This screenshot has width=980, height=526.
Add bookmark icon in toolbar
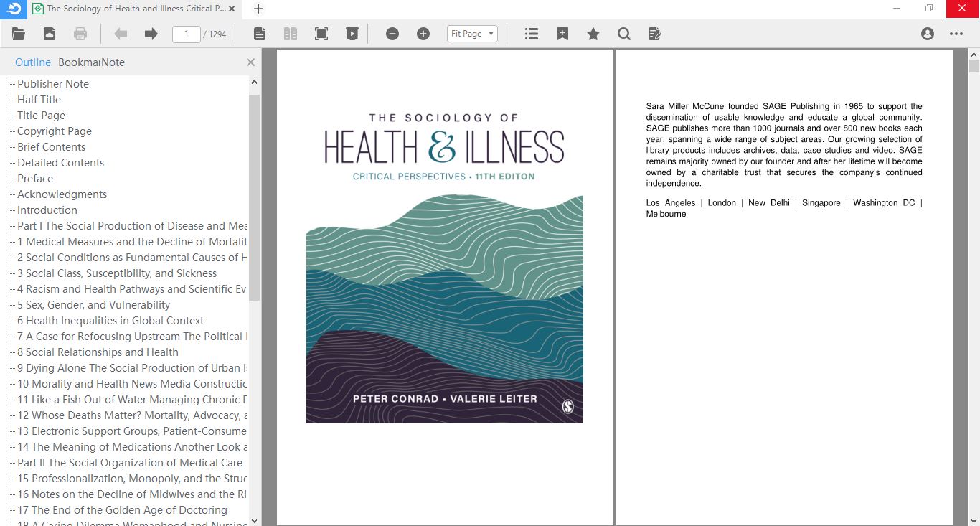pos(562,34)
